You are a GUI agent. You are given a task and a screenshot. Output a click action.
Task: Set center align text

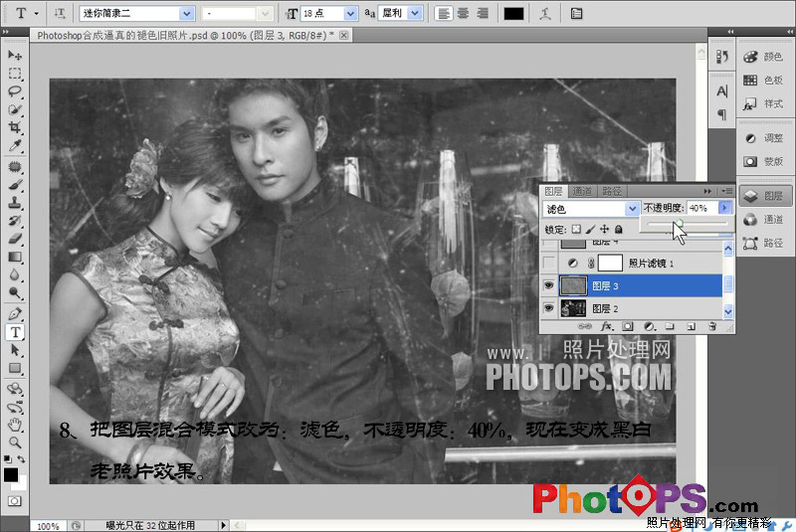463,14
